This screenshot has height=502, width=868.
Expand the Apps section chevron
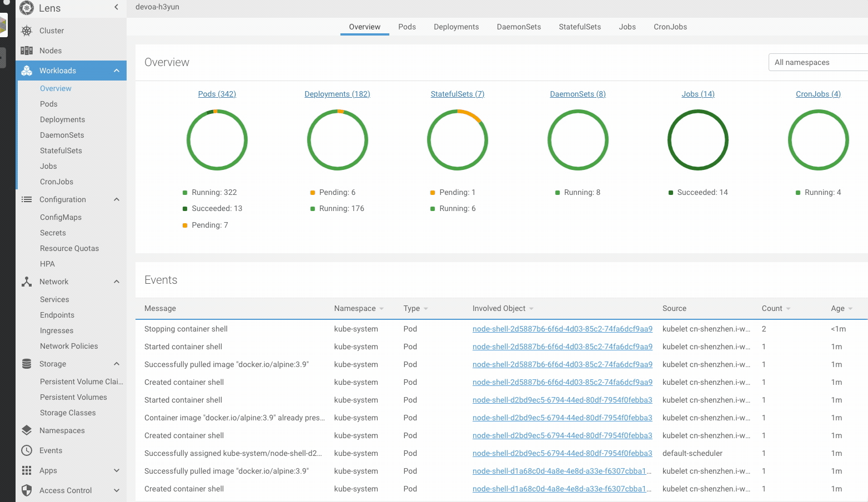pyautogui.click(x=117, y=470)
